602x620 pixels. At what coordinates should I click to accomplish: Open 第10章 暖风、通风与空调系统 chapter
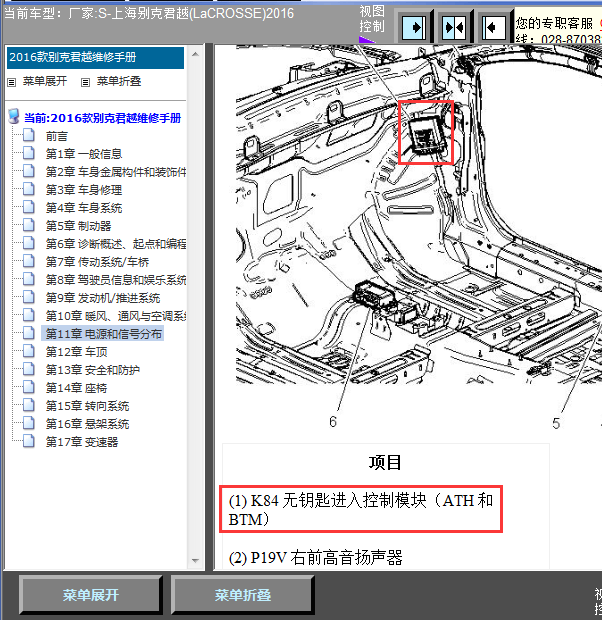(x=115, y=316)
